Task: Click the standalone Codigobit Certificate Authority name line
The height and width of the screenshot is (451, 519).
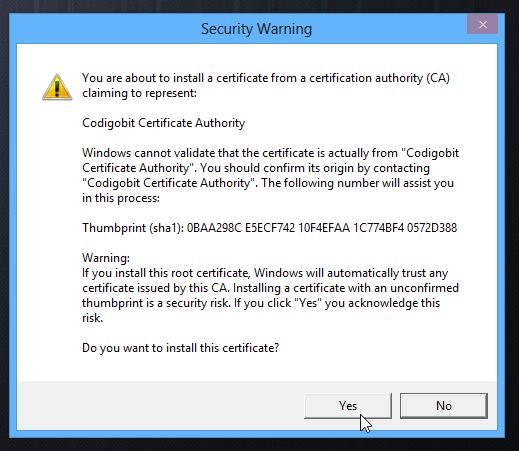Action: pyautogui.click(x=163, y=123)
